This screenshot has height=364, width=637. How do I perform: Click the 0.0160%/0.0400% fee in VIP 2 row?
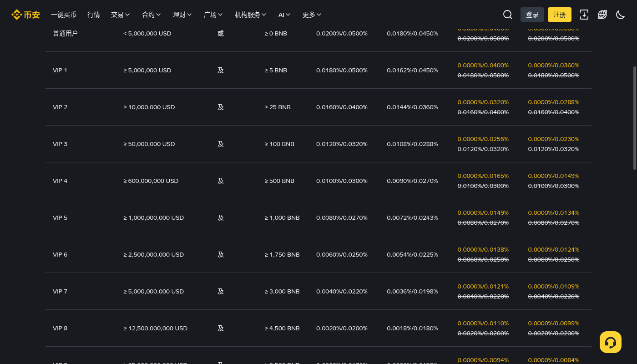[342, 107]
